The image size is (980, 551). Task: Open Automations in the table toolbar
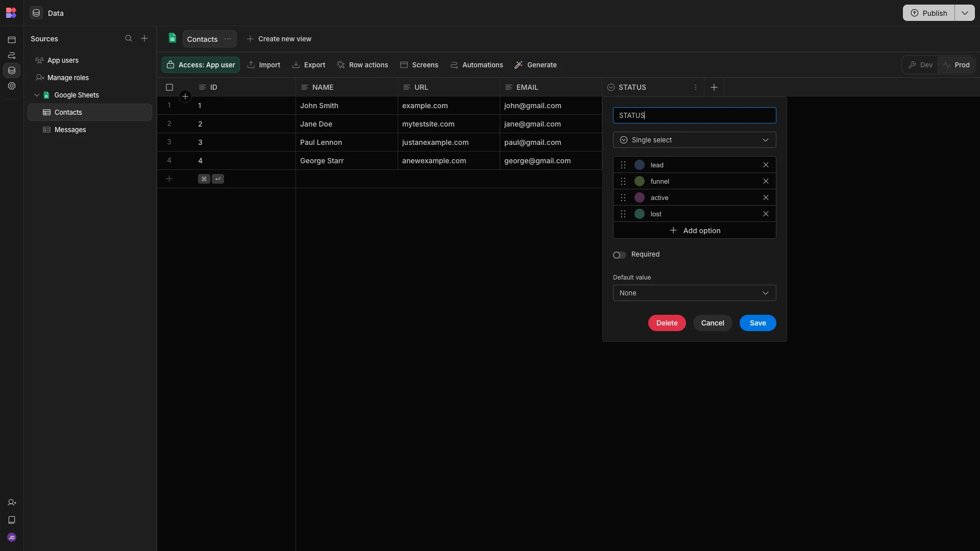click(477, 65)
